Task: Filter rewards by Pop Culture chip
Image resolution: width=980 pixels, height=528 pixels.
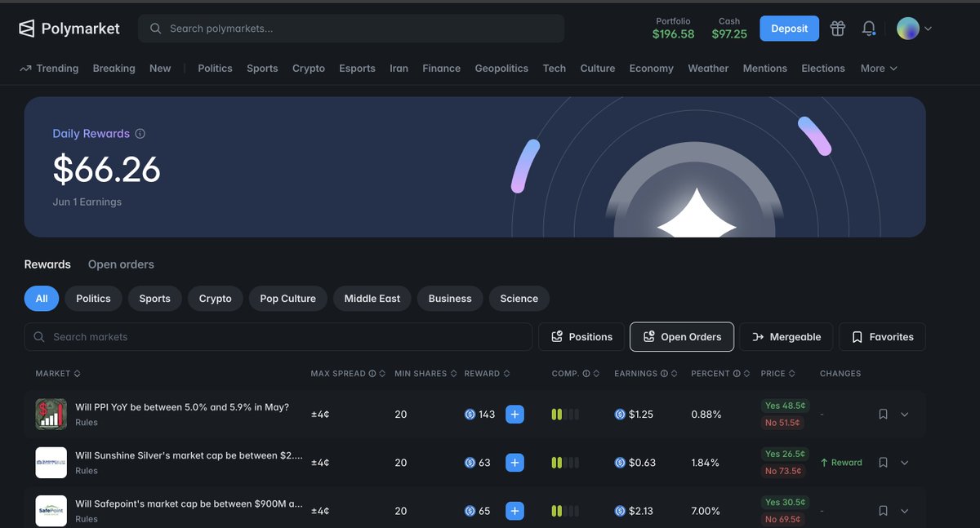Action: [287, 299]
